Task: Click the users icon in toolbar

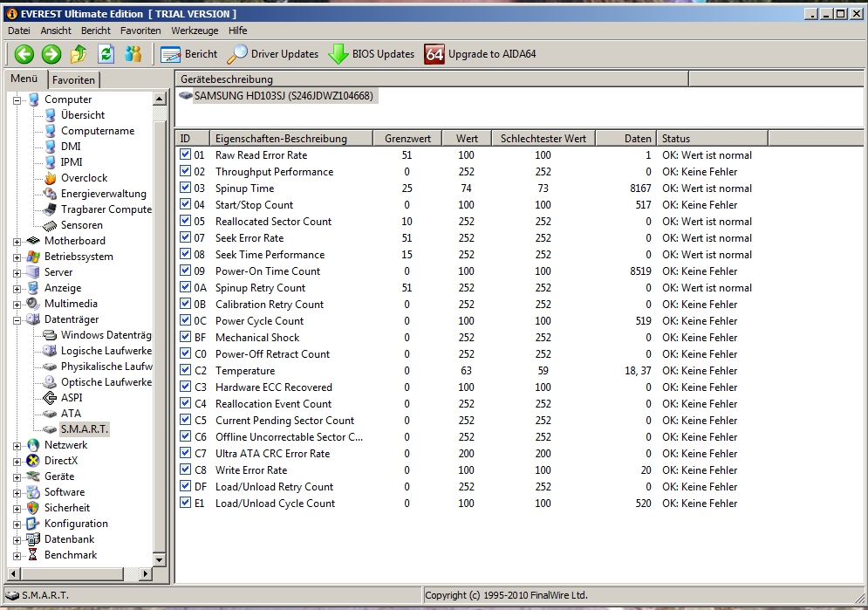Action: [x=133, y=54]
